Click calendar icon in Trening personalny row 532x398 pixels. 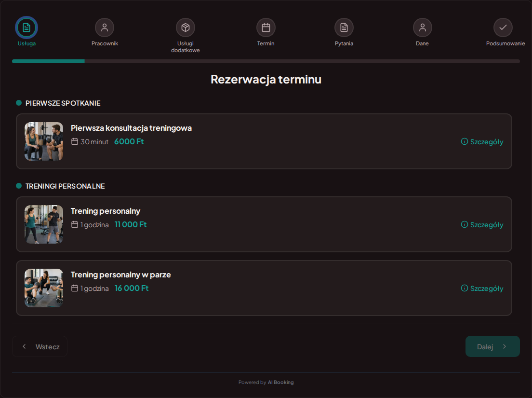75,224
